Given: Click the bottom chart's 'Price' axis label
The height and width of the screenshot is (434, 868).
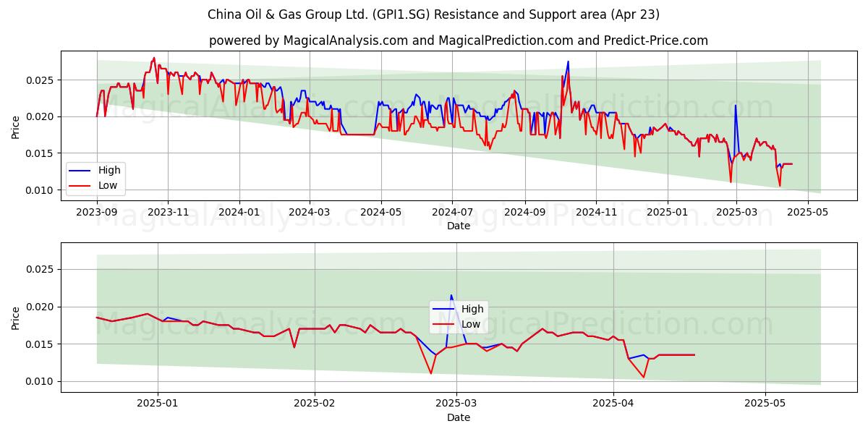Looking at the screenshot, I should 16,318.
